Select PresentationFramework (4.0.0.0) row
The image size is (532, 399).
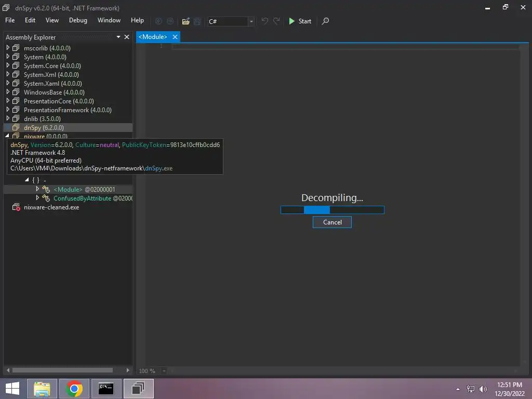(68, 110)
